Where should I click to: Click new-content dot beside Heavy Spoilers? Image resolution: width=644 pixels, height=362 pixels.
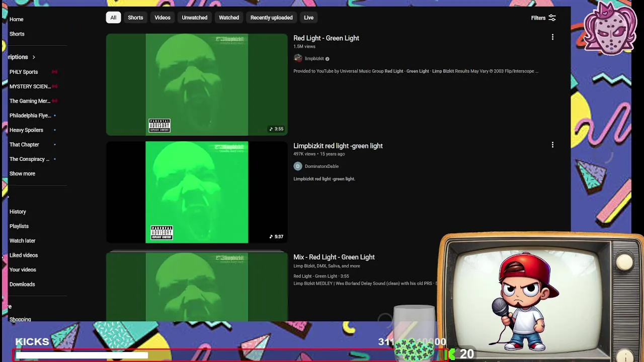click(x=54, y=130)
